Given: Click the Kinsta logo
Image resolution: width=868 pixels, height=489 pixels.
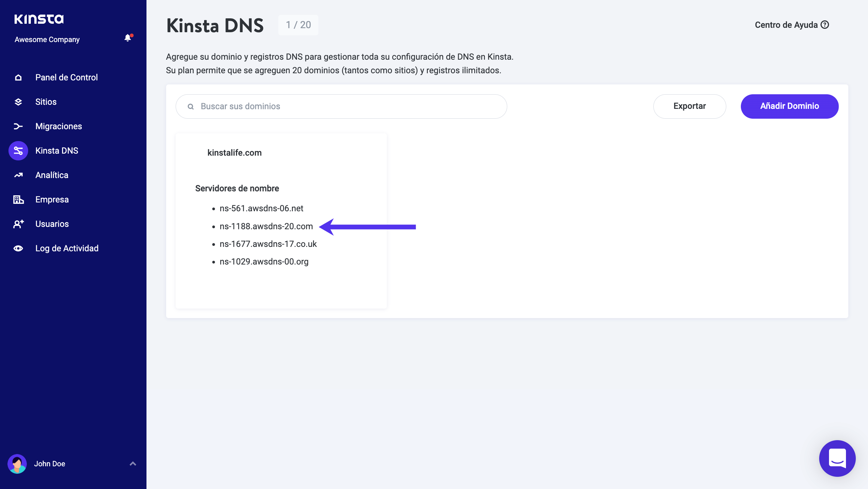Looking at the screenshot, I should click(x=39, y=19).
